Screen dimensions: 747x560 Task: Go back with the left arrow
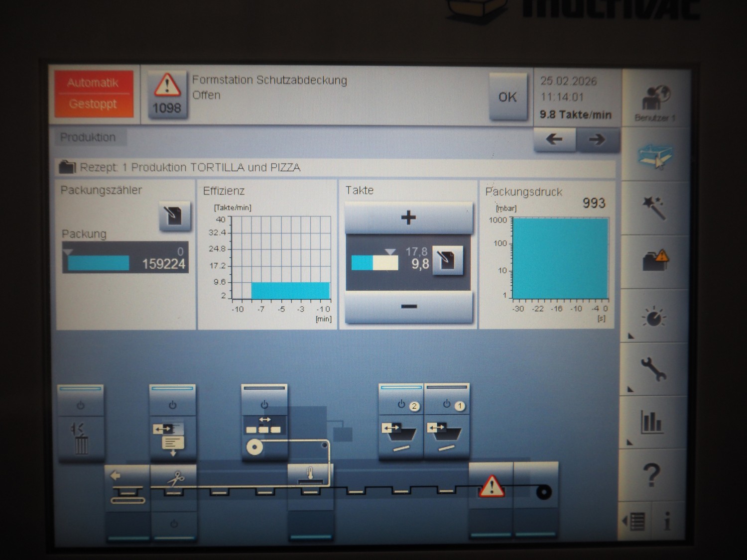tap(554, 139)
